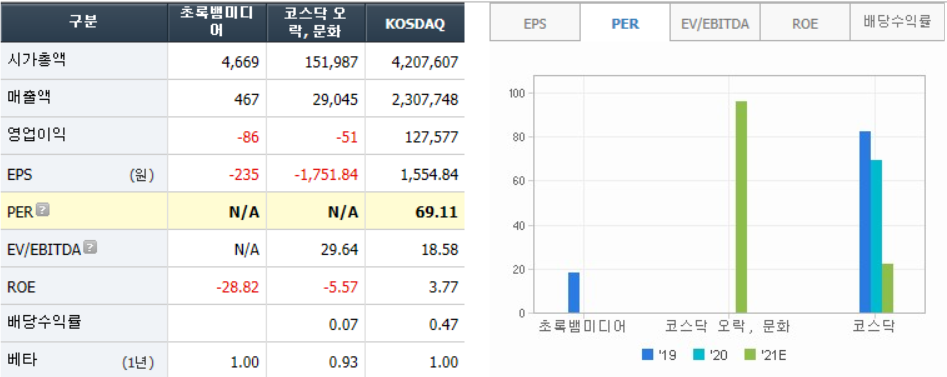
Task: Click the 구분 column header
Action: pyautogui.click(x=84, y=22)
